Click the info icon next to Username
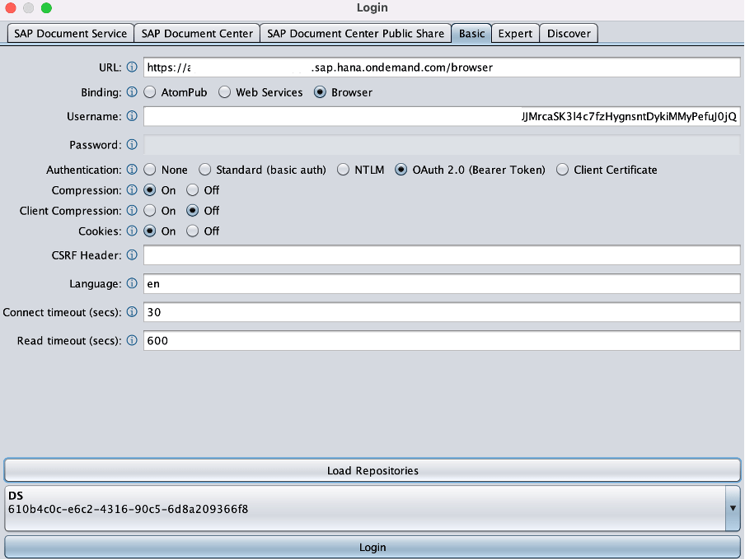Image resolution: width=745 pixels, height=560 pixels. point(132,116)
